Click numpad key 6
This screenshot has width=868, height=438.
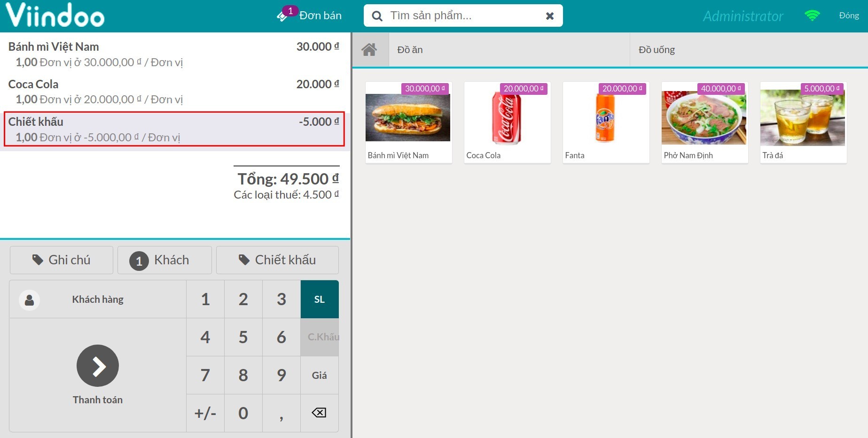point(282,337)
